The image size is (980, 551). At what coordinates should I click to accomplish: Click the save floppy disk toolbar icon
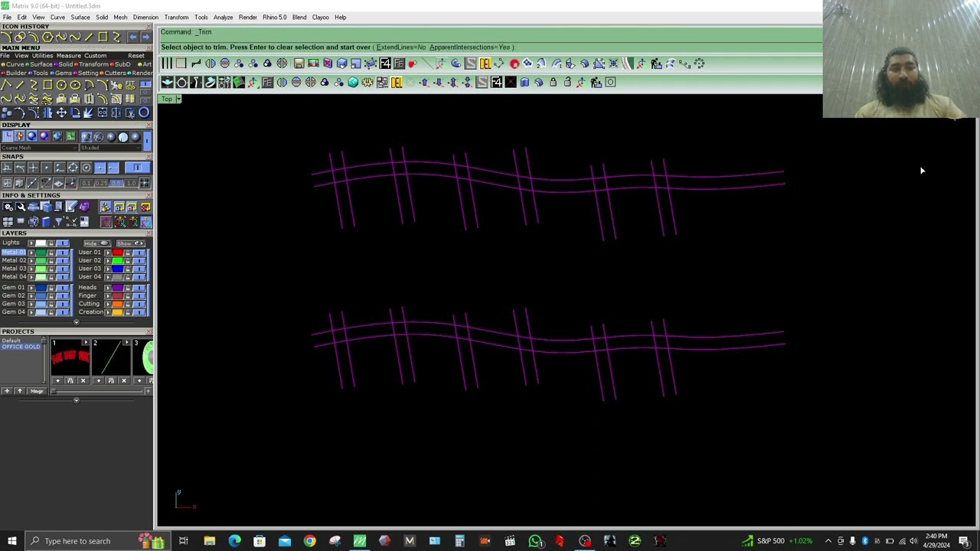point(299,64)
